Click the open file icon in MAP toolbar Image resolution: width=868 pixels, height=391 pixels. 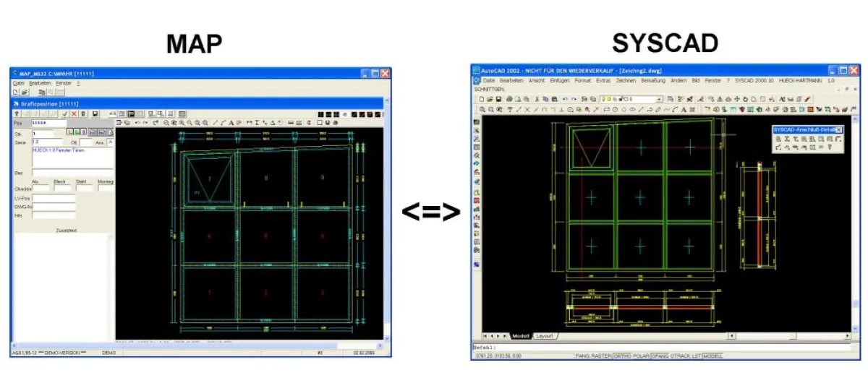point(25,92)
